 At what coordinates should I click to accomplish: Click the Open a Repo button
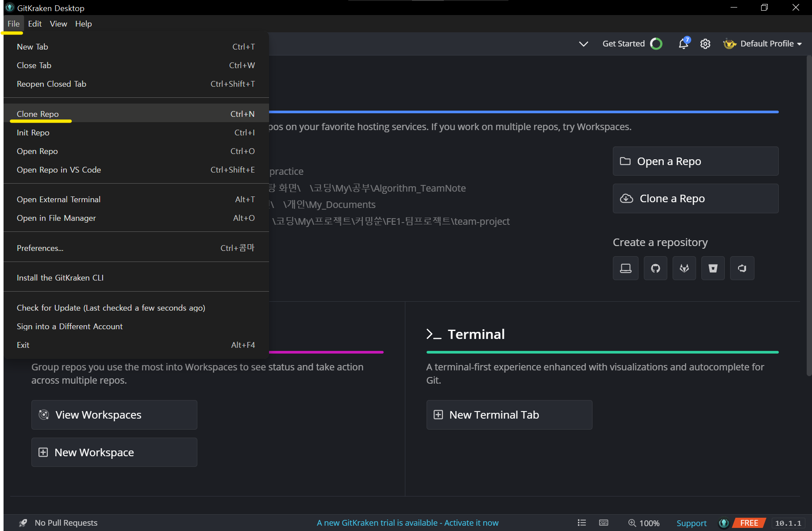[696, 161]
